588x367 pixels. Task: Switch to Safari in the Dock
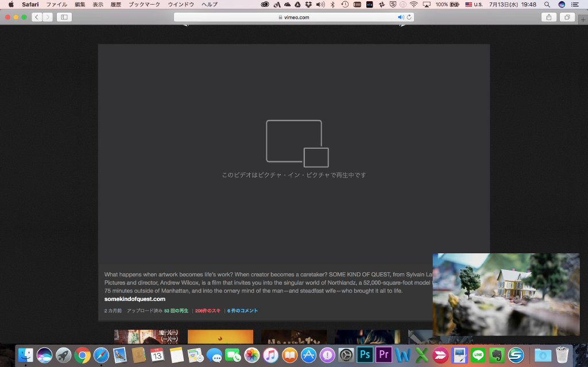pyautogui.click(x=101, y=355)
